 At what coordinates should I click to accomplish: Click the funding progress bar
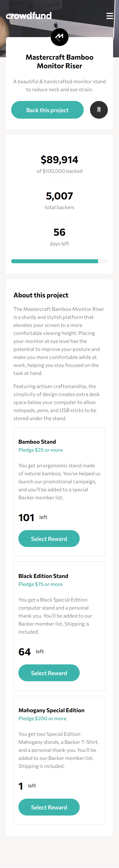click(60, 261)
